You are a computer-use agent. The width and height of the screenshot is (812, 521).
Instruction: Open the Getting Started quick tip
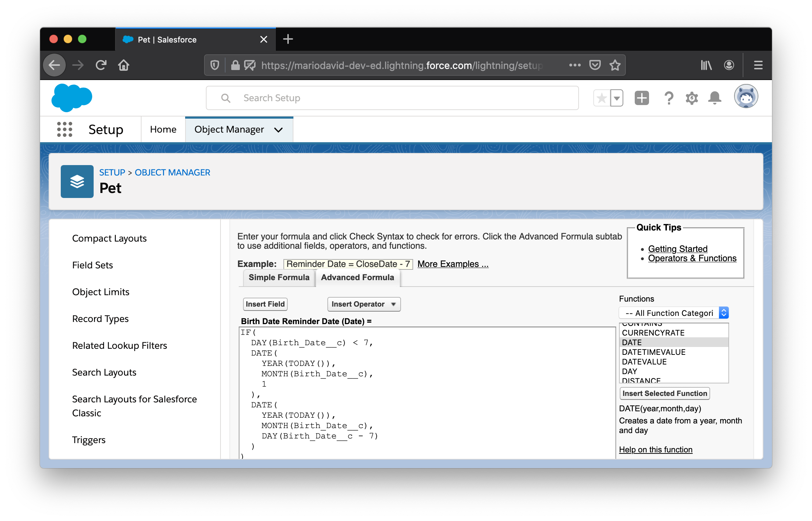click(678, 249)
